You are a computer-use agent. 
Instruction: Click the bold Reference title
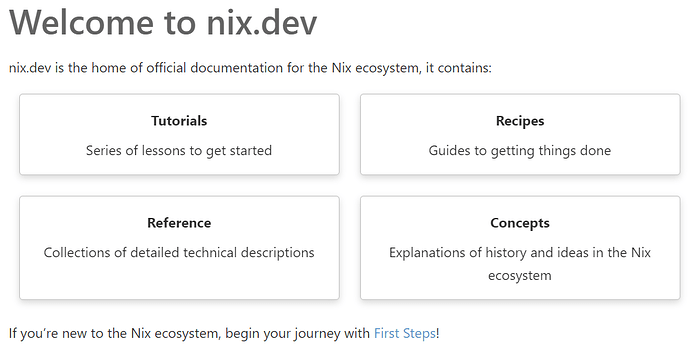point(179,223)
